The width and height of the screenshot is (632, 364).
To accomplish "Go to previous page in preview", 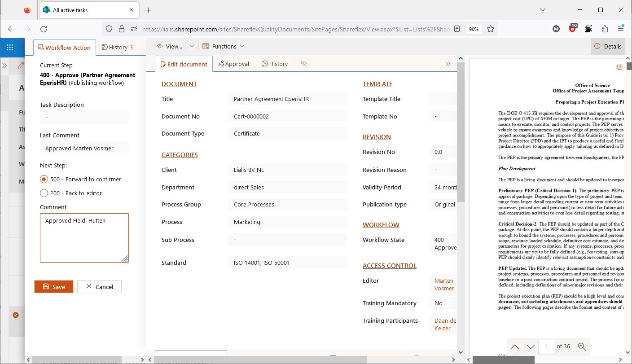I will [515, 346].
